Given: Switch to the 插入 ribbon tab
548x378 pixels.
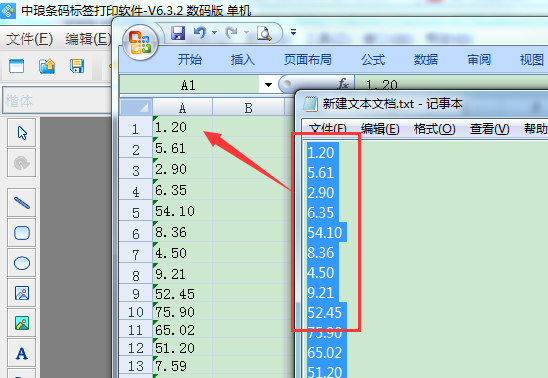Looking at the screenshot, I should [x=243, y=60].
